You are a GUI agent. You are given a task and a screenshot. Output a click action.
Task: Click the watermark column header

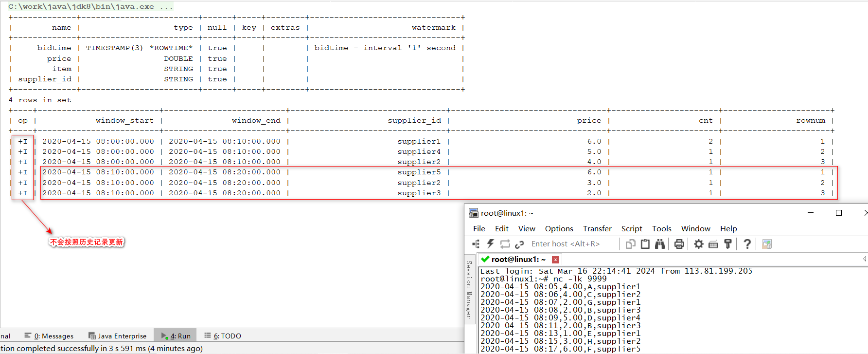(434, 28)
